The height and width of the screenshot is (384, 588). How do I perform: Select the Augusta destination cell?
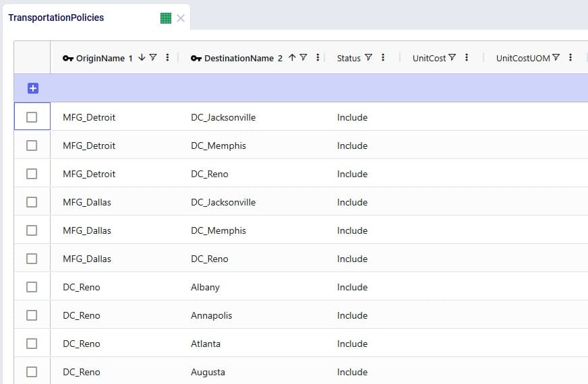tap(208, 373)
